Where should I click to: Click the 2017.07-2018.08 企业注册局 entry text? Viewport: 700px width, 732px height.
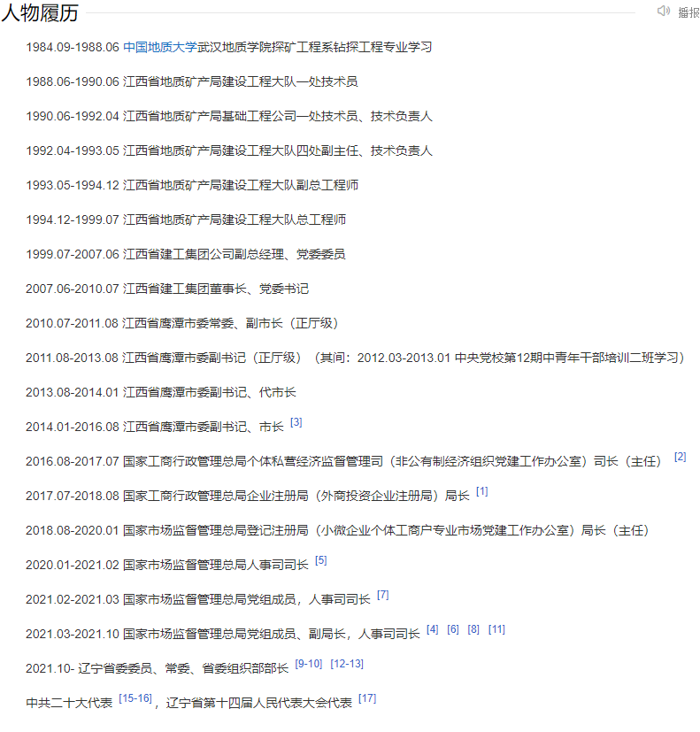point(247,497)
